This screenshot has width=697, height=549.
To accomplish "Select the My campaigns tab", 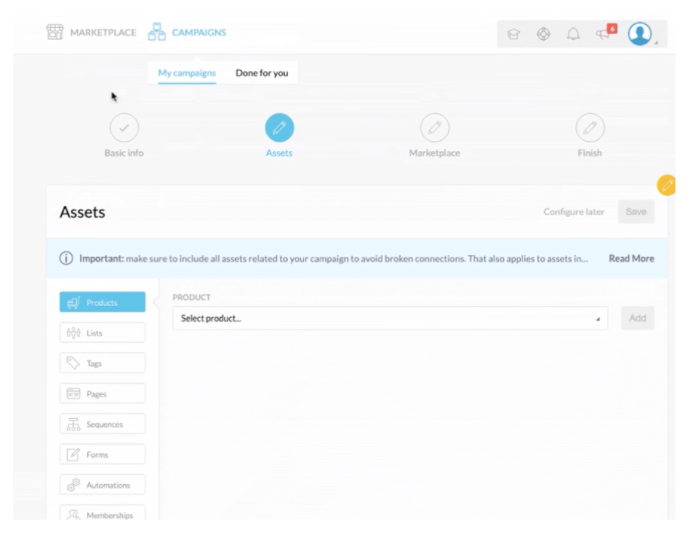I will pyautogui.click(x=187, y=73).
